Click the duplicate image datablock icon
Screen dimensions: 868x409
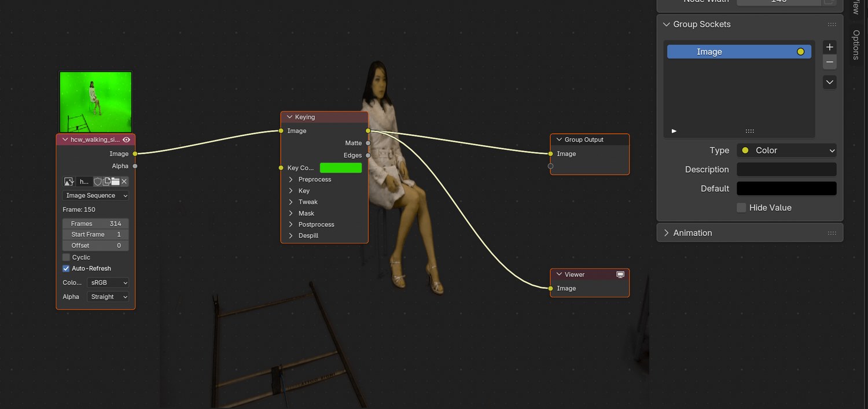pos(106,182)
